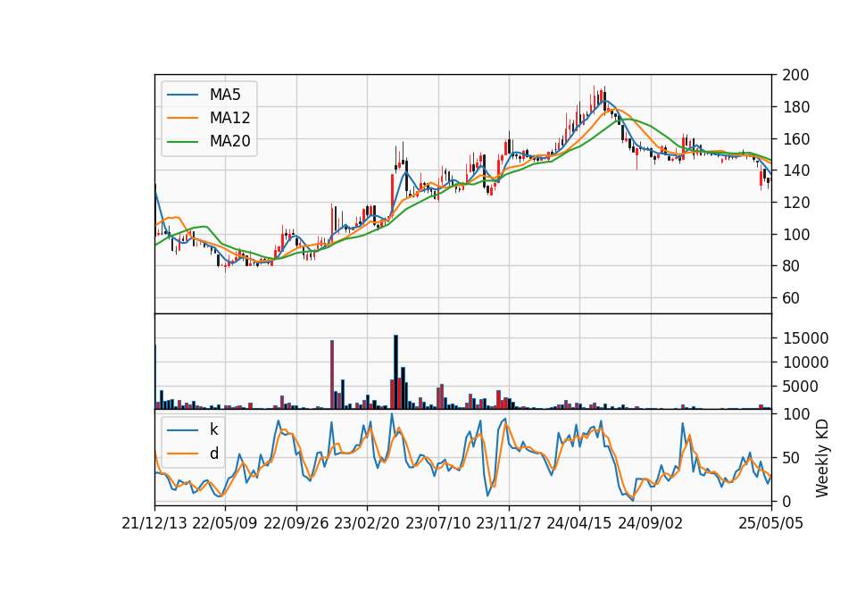Click the 23/11/27 date label
The height and width of the screenshot is (616, 857).
click(x=509, y=523)
